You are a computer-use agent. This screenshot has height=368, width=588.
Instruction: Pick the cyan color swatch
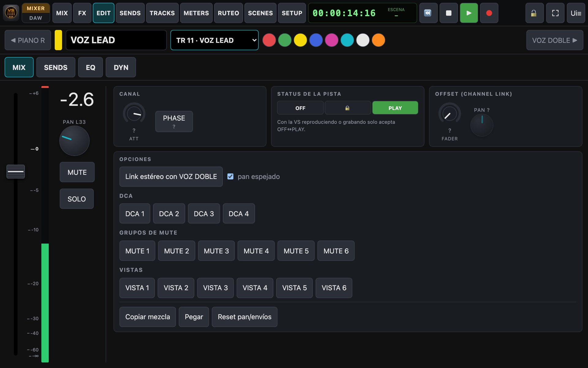(347, 40)
